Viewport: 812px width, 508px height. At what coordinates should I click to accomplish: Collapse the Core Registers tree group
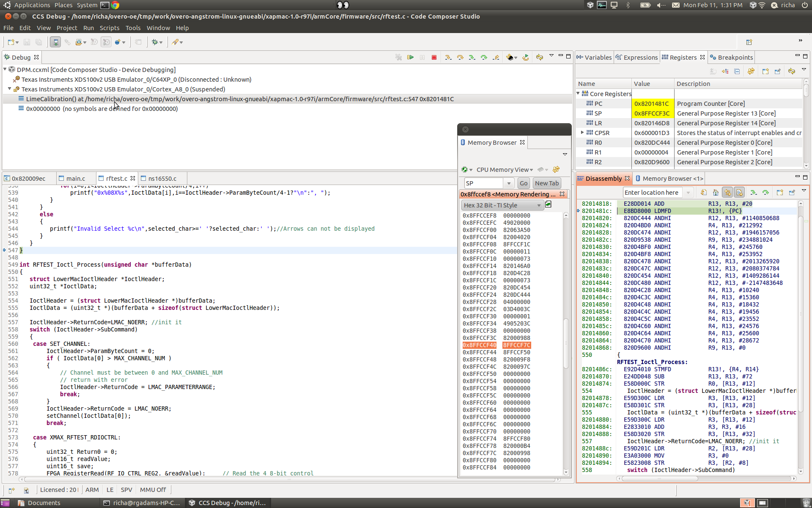(578, 94)
